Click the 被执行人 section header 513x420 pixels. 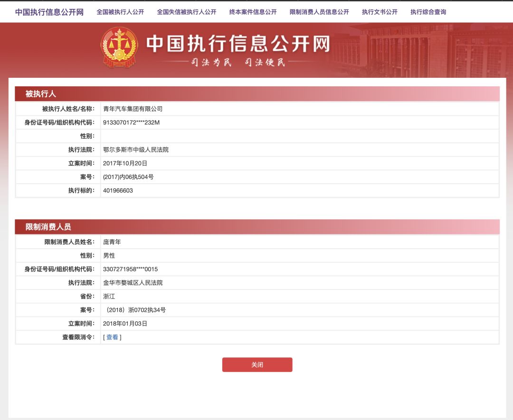pyautogui.click(x=257, y=94)
